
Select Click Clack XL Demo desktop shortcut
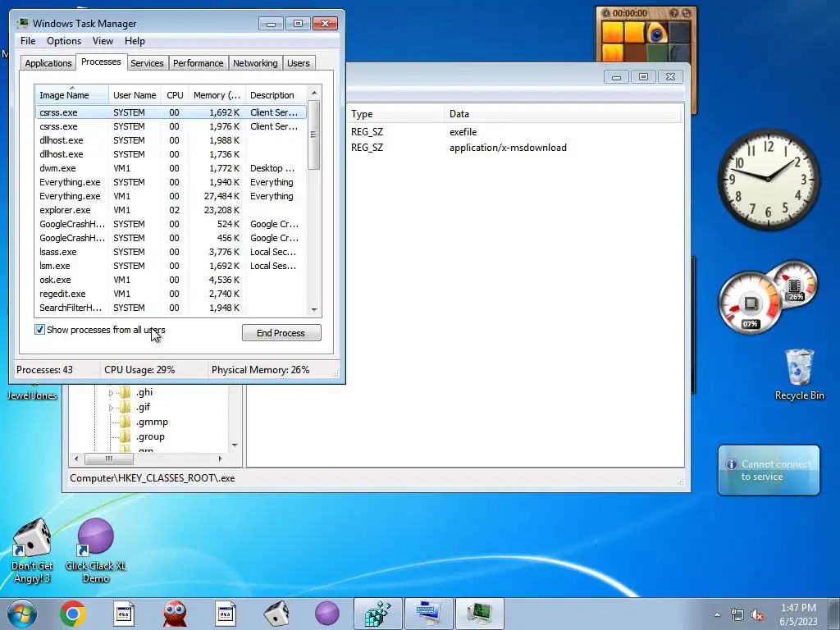pos(96,550)
